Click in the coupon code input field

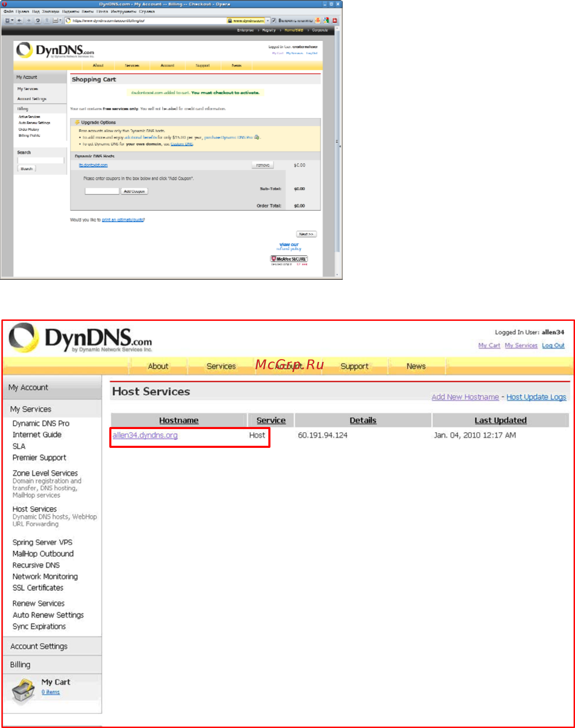click(x=102, y=191)
